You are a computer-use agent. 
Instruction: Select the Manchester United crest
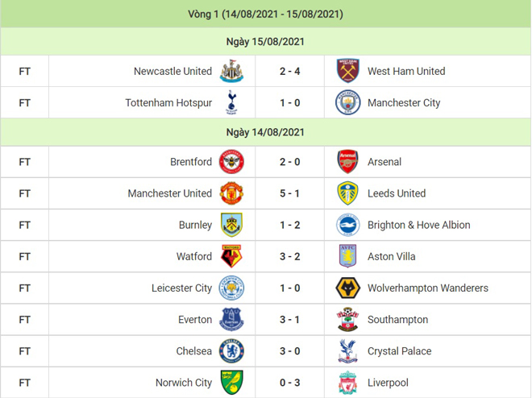point(231,193)
